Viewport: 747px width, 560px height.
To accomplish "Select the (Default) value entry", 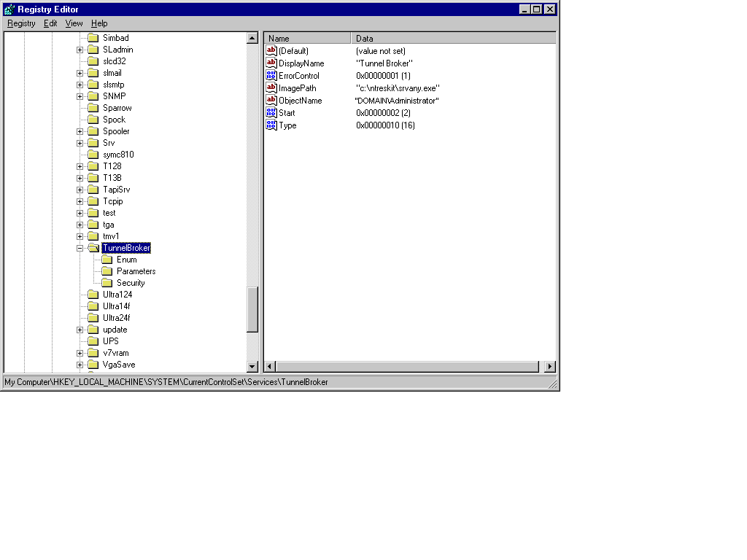I will click(293, 51).
